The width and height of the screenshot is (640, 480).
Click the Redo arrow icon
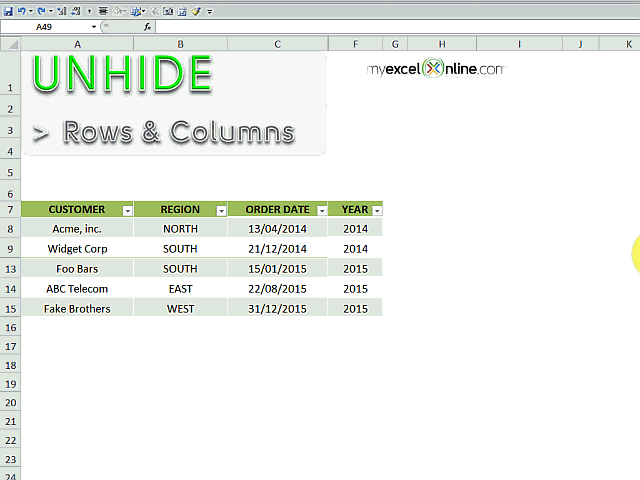(41, 11)
